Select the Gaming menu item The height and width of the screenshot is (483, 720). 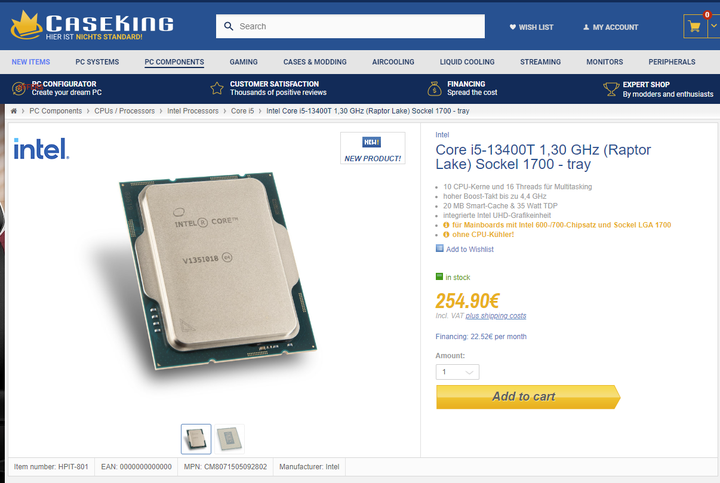[243, 62]
